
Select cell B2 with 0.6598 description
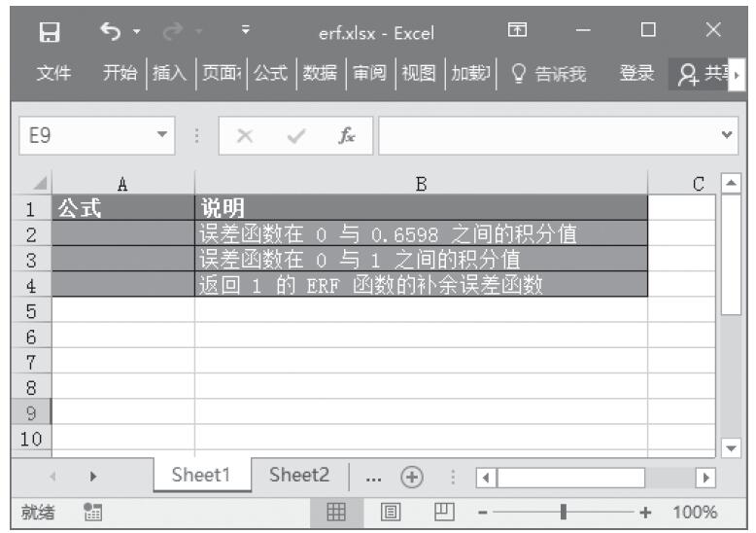click(x=421, y=233)
